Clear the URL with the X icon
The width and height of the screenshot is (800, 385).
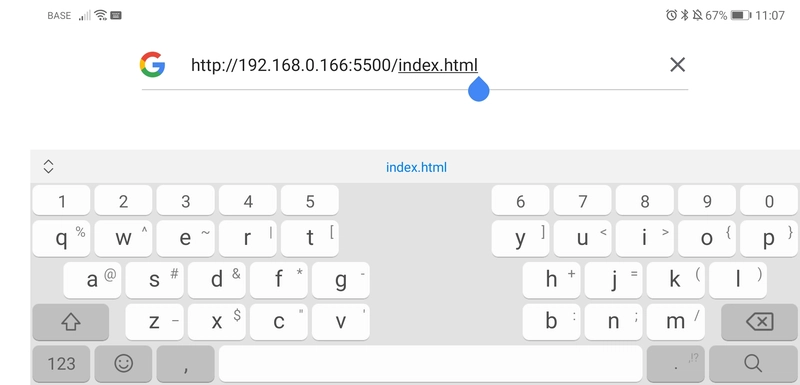(677, 65)
